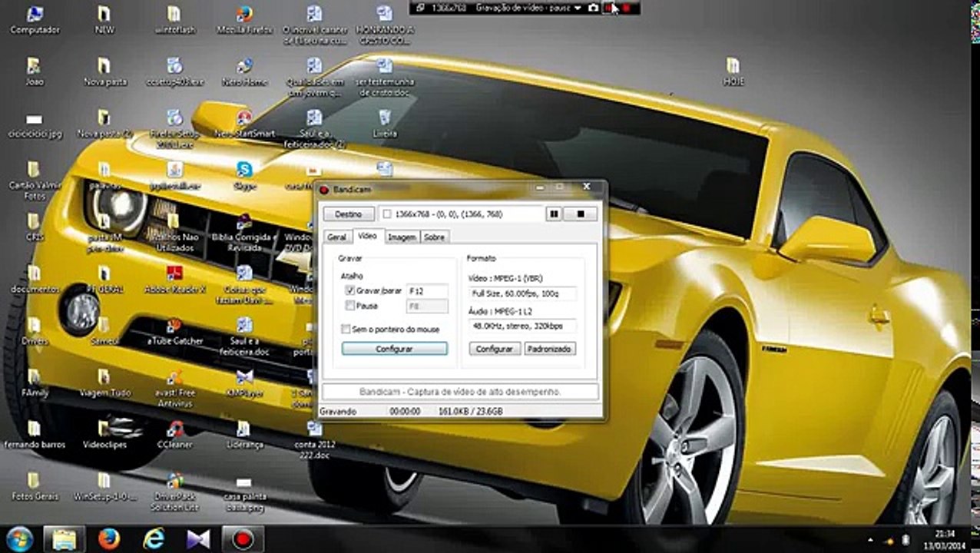
Task: Enable the Pausa hotkey checkbox
Action: click(x=350, y=306)
